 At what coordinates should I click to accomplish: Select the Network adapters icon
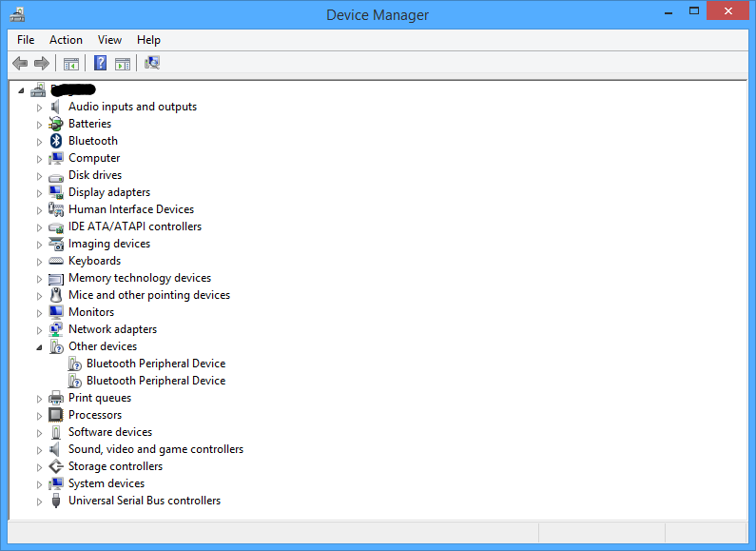pos(56,329)
